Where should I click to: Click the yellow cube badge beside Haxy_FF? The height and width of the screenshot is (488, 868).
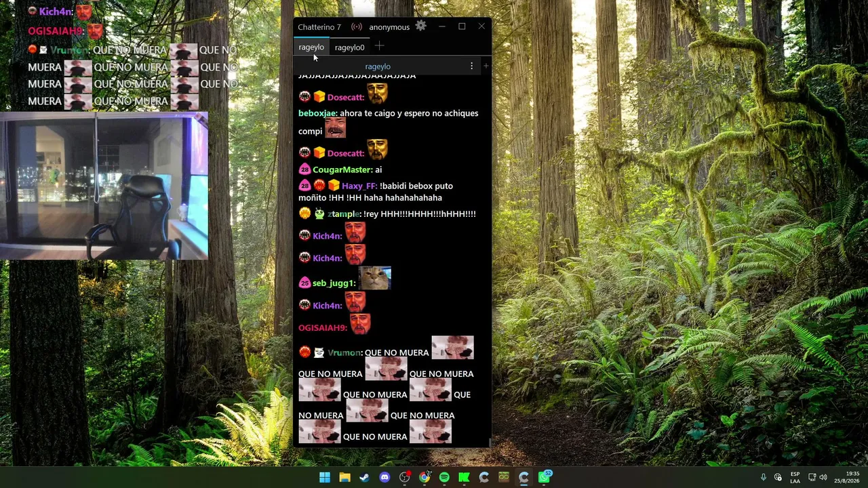pyautogui.click(x=334, y=186)
